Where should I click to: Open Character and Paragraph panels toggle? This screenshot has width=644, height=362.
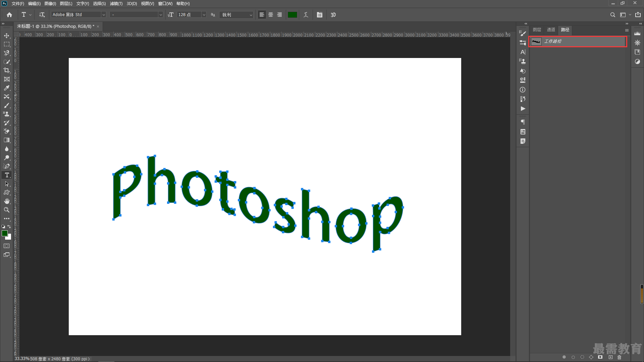coord(320,15)
